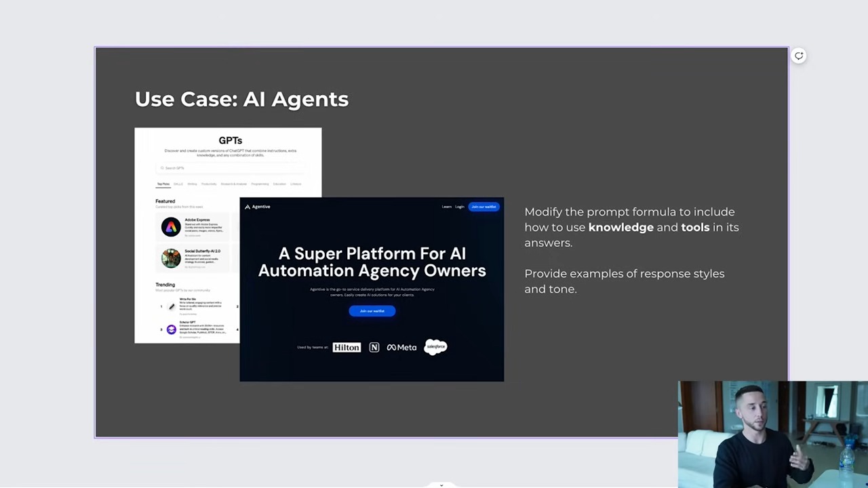Screen dimensions: 868x488
Task: Click the Adobe Express GPT icon
Action: tap(171, 227)
